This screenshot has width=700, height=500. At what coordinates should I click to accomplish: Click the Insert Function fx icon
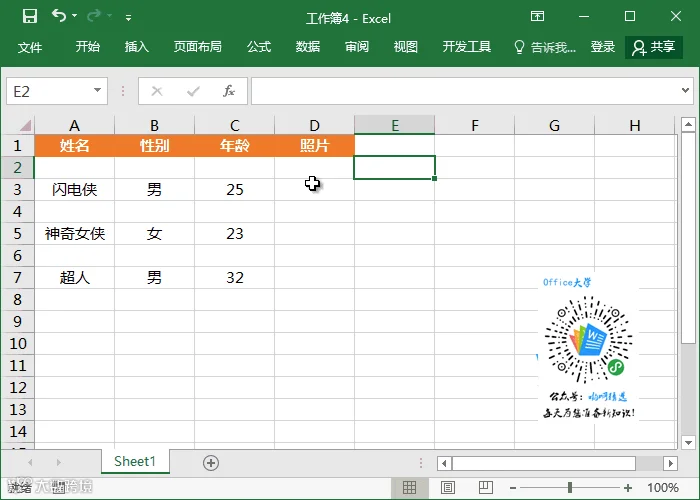point(229,91)
